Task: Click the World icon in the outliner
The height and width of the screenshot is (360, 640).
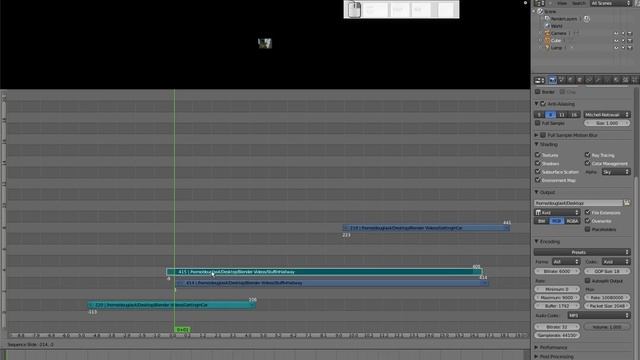Action: [547, 26]
